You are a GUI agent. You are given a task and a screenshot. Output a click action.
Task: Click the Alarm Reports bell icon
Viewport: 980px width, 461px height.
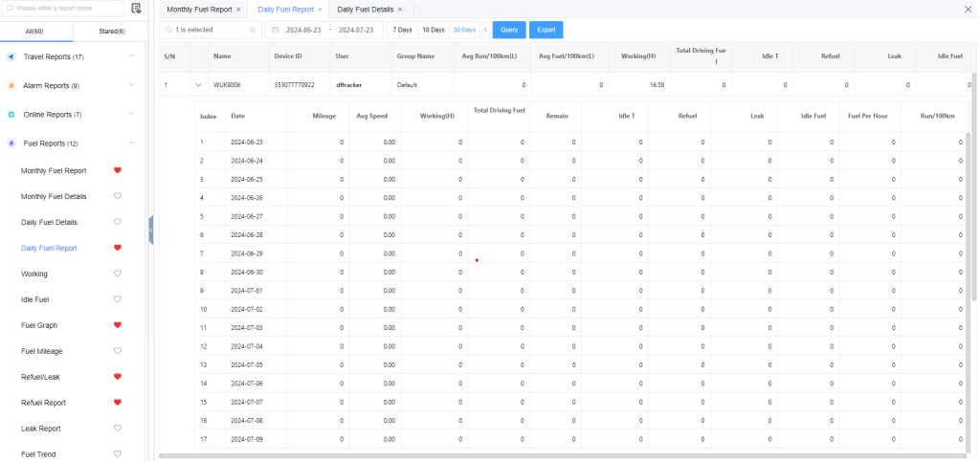click(x=11, y=86)
